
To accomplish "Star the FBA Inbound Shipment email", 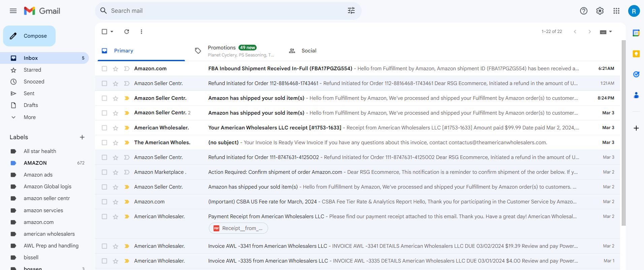I will pos(116,69).
